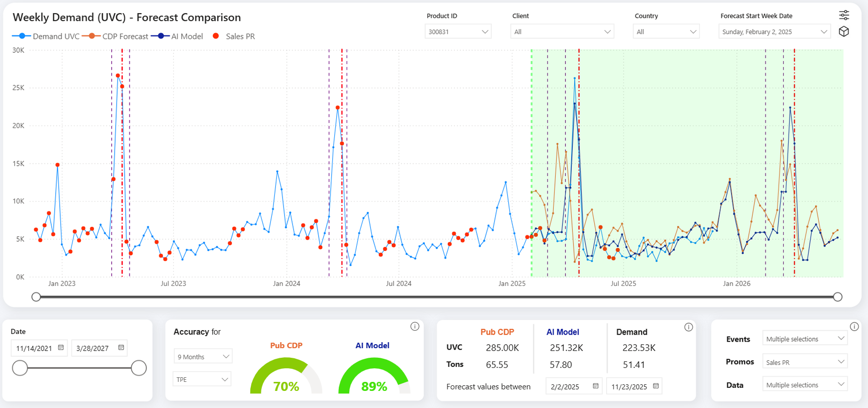Expand the Data selection dropdown
868x408 pixels.
pos(805,385)
